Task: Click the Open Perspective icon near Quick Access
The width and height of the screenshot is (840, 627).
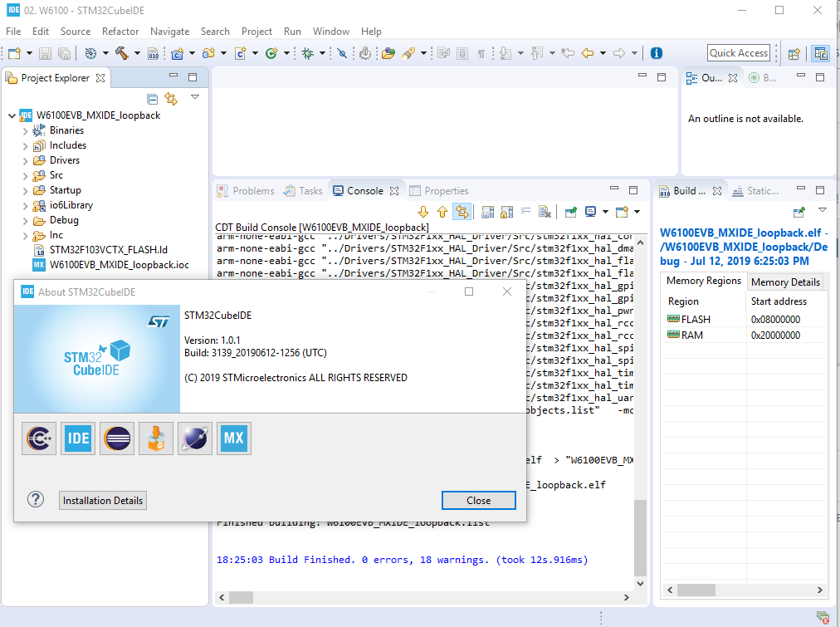Action: click(x=794, y=53)
